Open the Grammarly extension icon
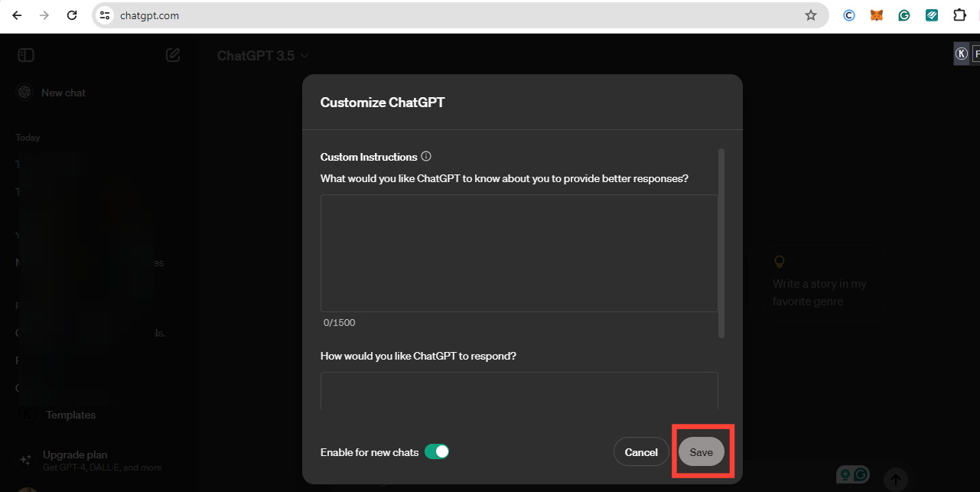The height and width of the screenshot is (492, 980). pyautogui.click(x=904, y=15)
